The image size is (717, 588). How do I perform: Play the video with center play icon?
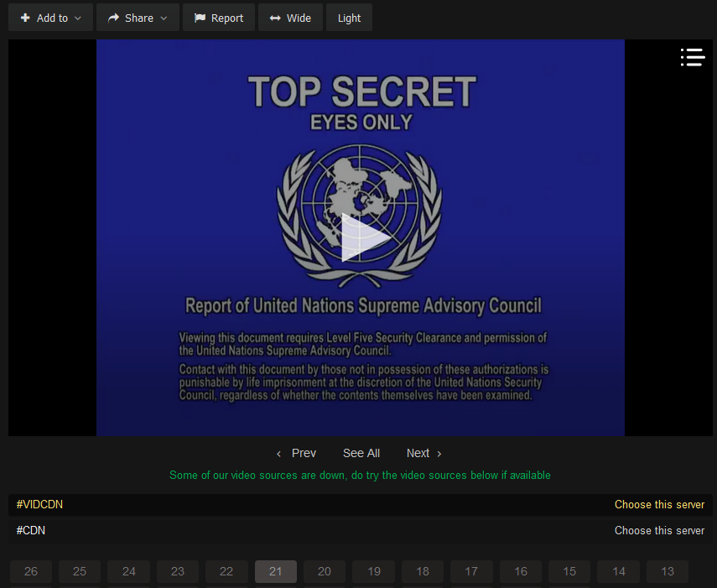[x=366, y=237]
